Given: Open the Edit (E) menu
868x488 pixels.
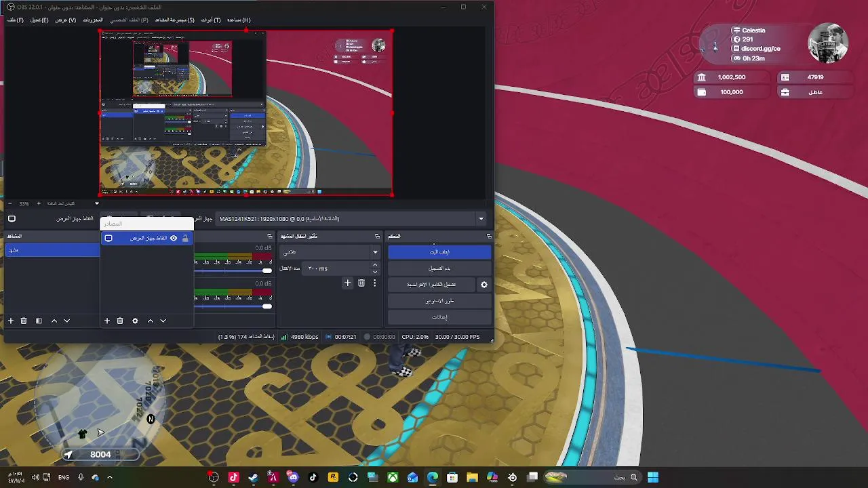Looking at the screenshot, I should tap(39, 20).
